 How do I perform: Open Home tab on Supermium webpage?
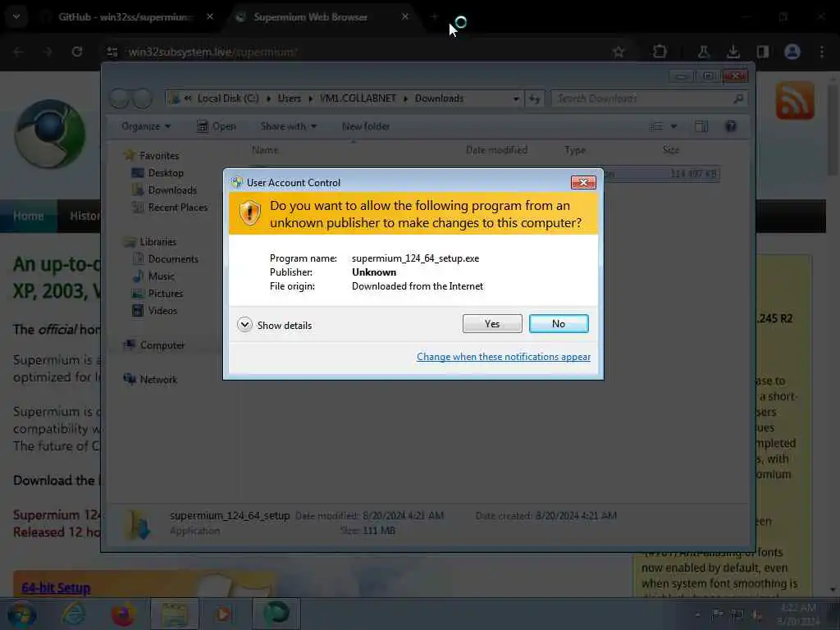29,216
